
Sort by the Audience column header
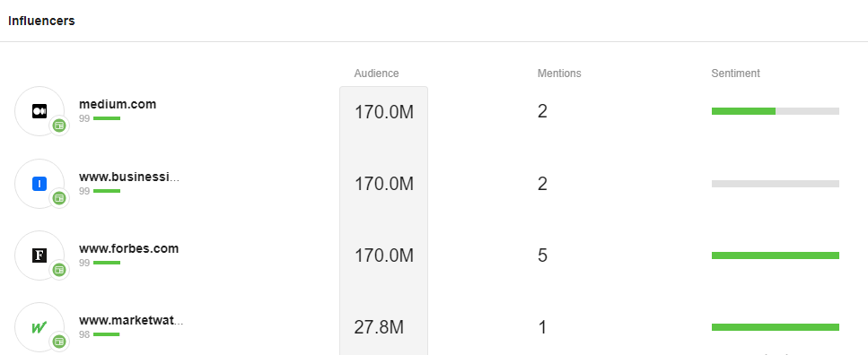tap(376, 74)
